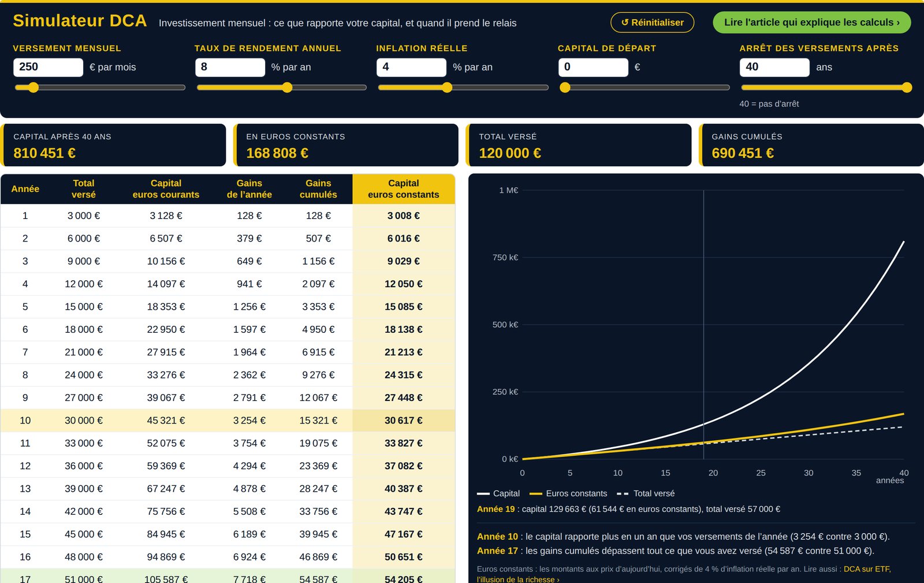This screenshot has height=583, width=924.
Task: Click the Taux de rendement annuel slider
Action: point(281,88)
